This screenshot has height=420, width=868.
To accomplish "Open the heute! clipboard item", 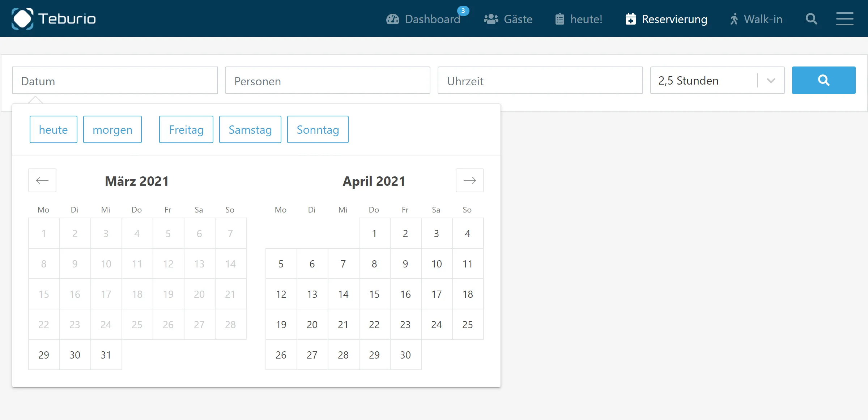I will click(579, 19).
